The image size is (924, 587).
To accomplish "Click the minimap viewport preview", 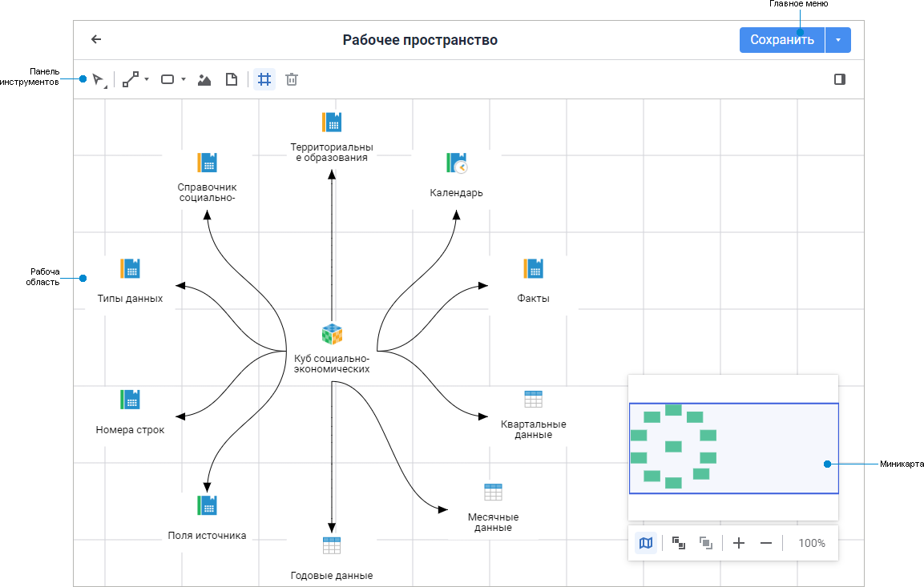I will (x=733, y=448).
